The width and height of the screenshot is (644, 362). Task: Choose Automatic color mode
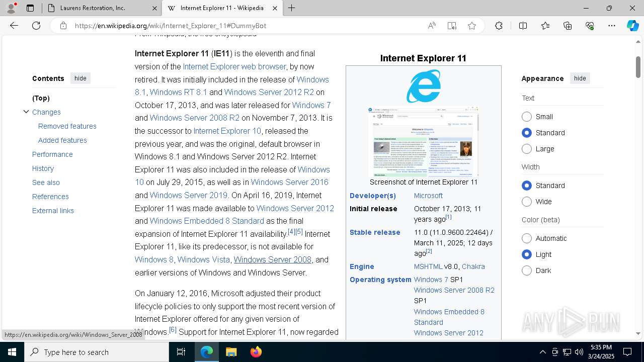pyautogui.click(x=527, y=238)
